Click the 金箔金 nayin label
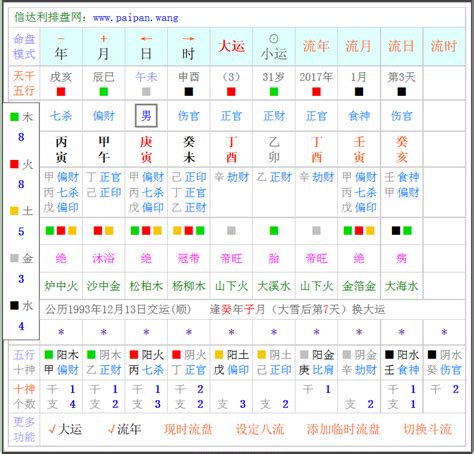Viewport: 474px width, 454px height. point(359,286)
